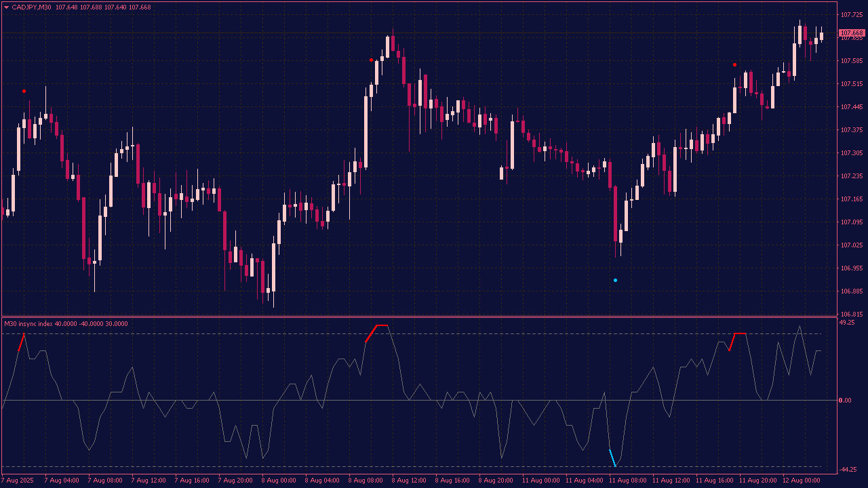Screen dimensions: 868x488
Task: Click the 7 Aug 2025 date label
Action: click(x=18, y=481)
